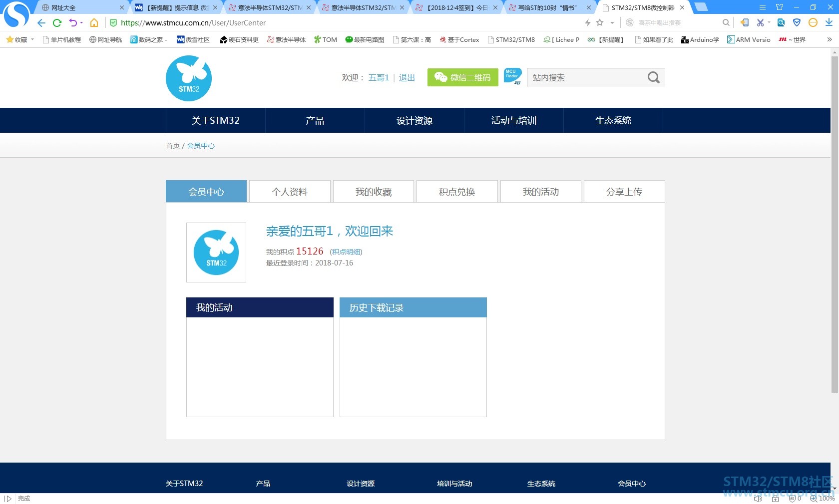Open the 我的收藏 tab
The width and height of the screenshot is (839, 504).
374,192
